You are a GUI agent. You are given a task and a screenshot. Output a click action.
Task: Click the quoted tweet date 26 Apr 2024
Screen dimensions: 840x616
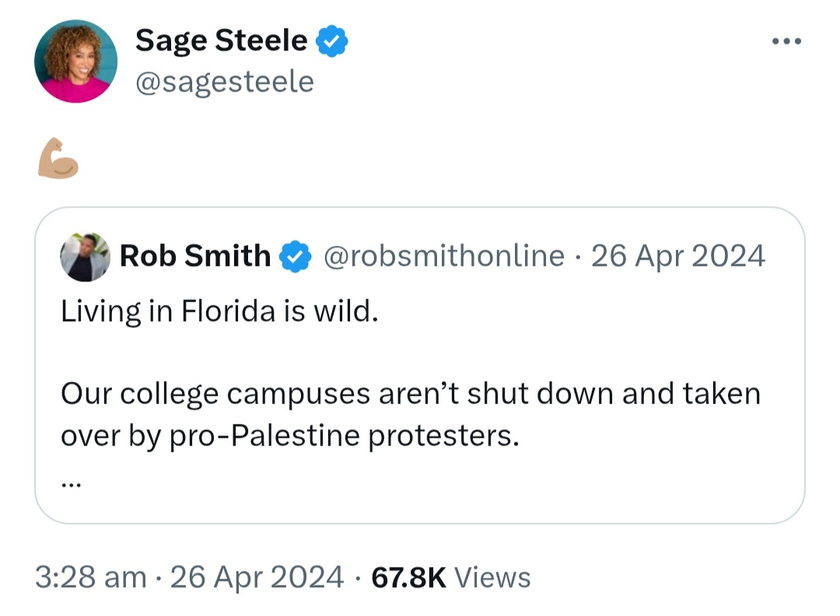coord(677,256)
